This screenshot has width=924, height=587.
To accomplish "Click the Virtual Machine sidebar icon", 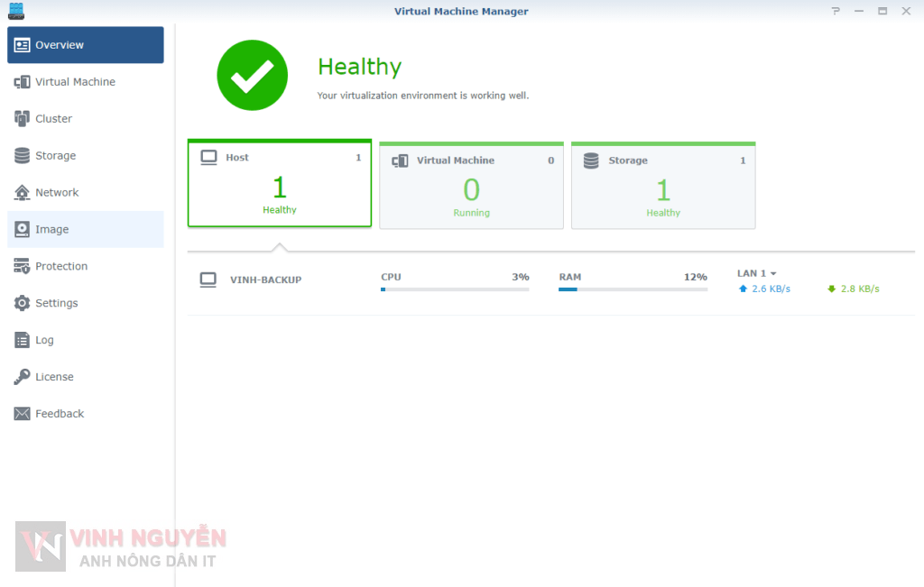I will [23, 82].
